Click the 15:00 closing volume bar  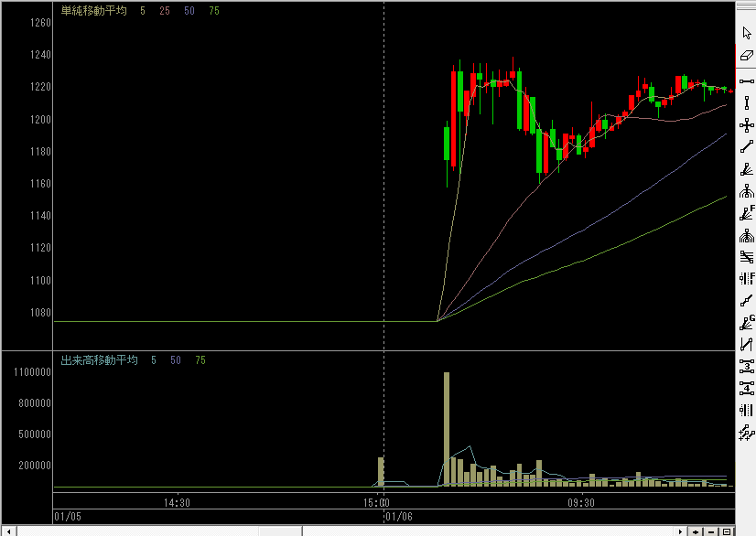[x=381, y=471]
